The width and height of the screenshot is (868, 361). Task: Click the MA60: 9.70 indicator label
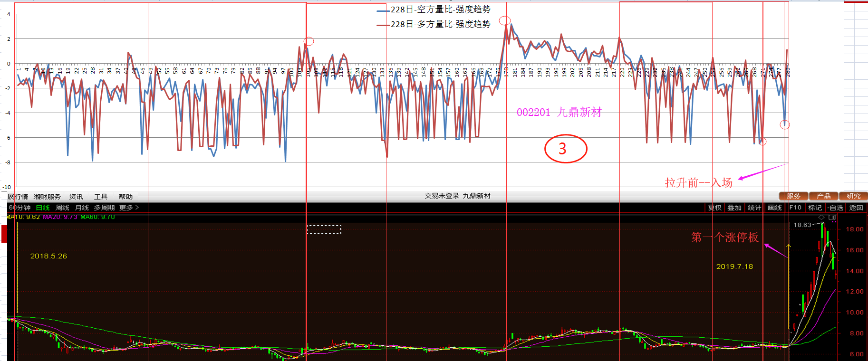(x=97, y=217)
